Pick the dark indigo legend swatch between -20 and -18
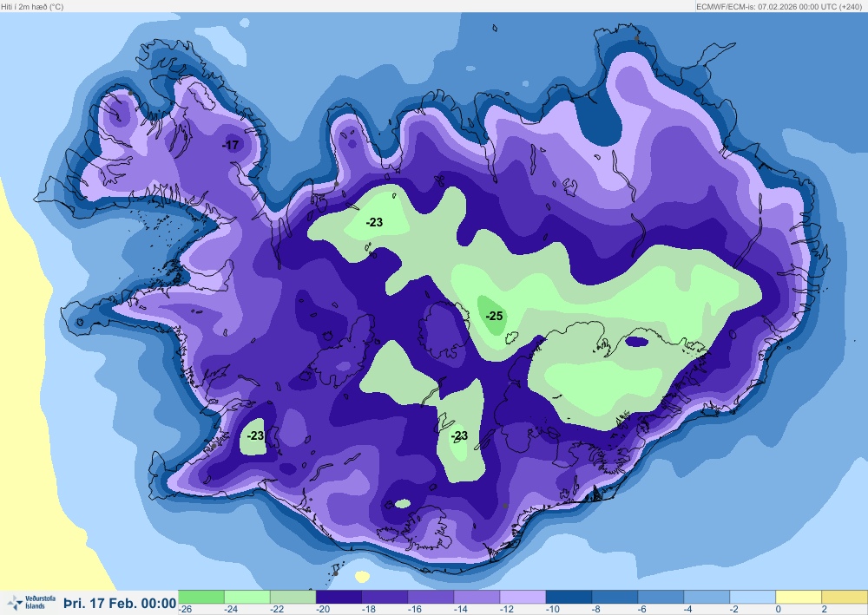Screen dimensions: 868x615 (x=339, y=597)
